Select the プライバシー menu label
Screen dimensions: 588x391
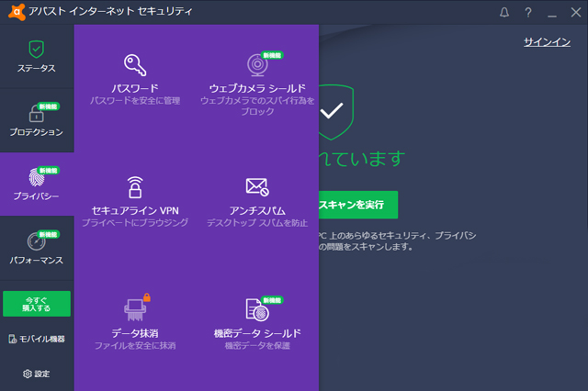(37, 195)
